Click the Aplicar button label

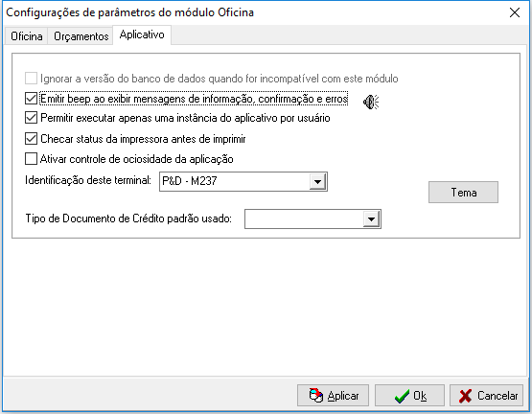(x=343, y=396)
